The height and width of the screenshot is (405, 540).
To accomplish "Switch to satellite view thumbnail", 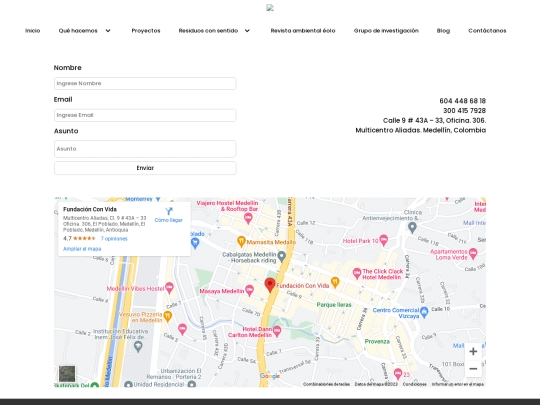I will [67, 374].
